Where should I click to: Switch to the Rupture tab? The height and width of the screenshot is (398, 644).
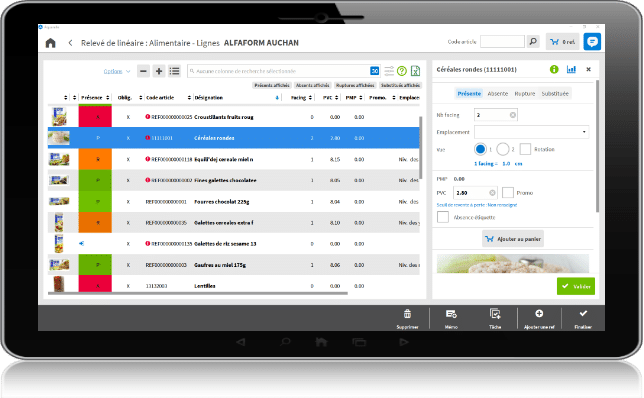(524, 94)
